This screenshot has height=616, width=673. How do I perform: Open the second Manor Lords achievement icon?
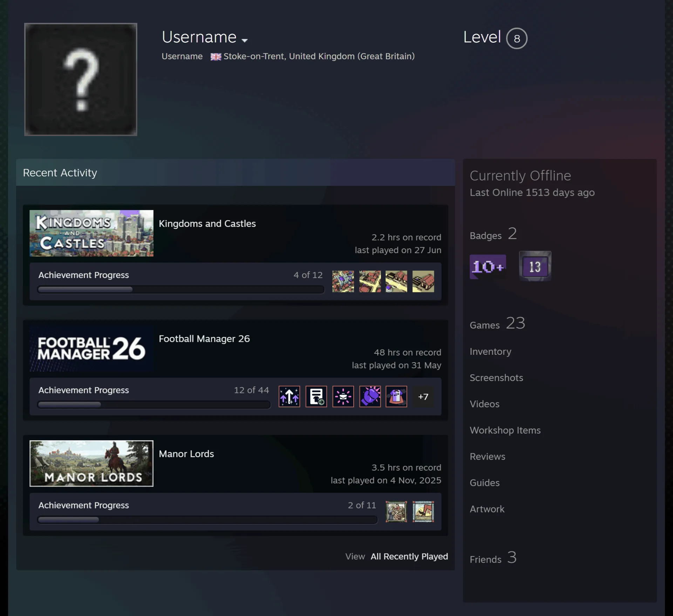click(423, 512)
